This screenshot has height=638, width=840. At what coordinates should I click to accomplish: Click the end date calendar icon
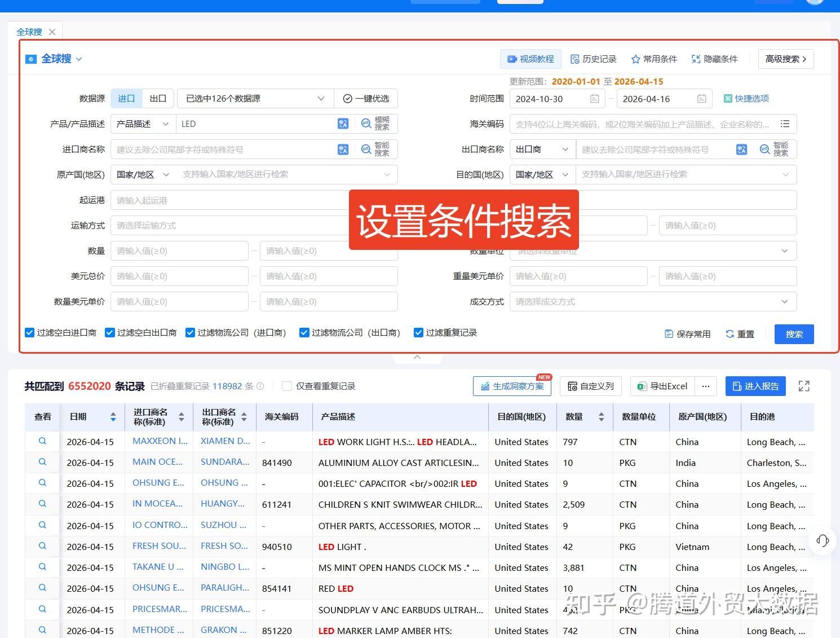(x=701, y=99)
